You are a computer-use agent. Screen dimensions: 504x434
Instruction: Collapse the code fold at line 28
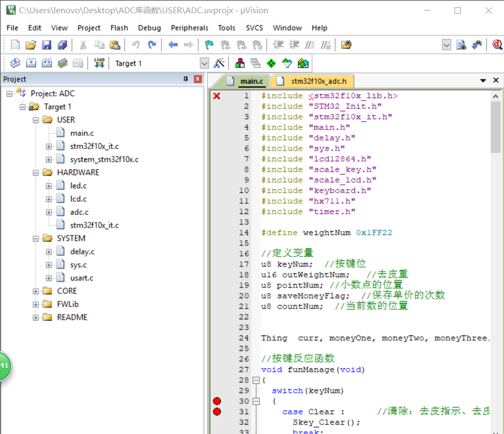(256, 380)
